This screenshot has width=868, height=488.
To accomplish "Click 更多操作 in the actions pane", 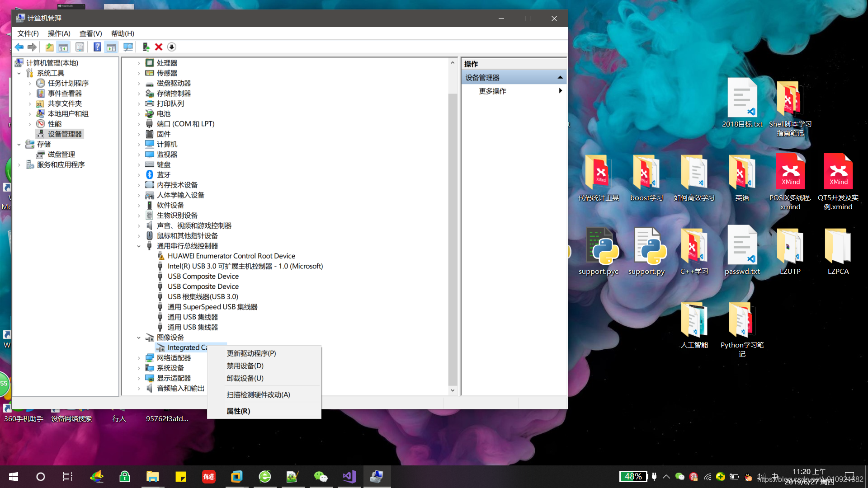I will (492, 91).
